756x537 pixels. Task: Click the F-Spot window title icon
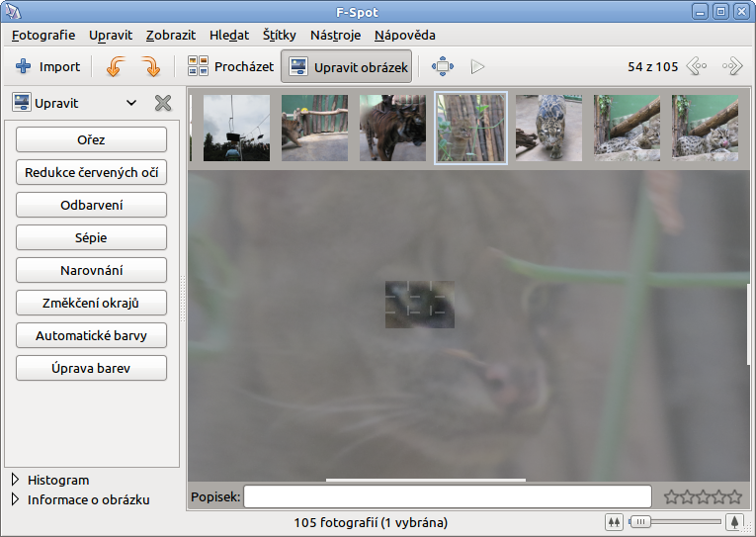point(13,12)
